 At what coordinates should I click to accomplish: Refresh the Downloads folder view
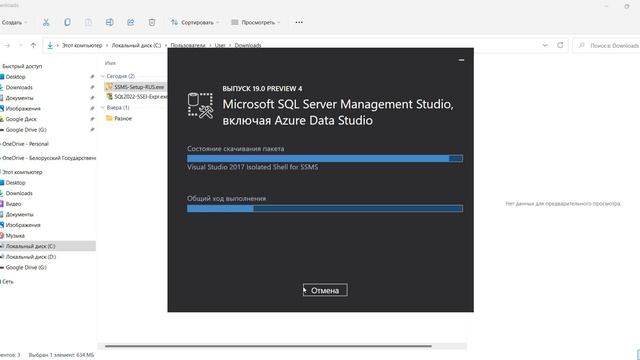tap(560, 45)
